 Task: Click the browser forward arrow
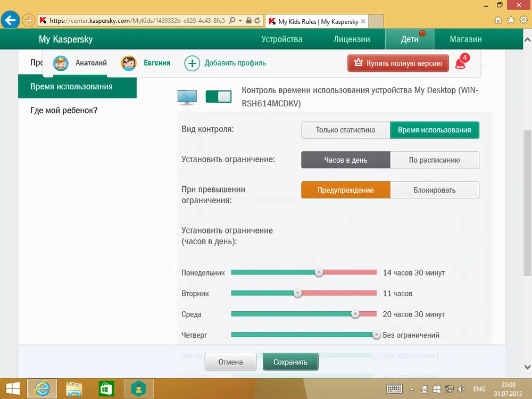29,20
